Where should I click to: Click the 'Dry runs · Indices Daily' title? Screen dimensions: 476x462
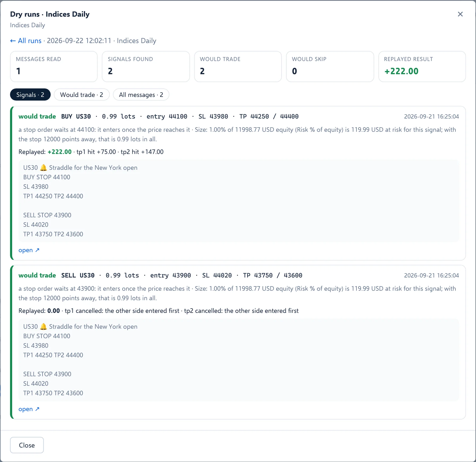click(50, 14)
